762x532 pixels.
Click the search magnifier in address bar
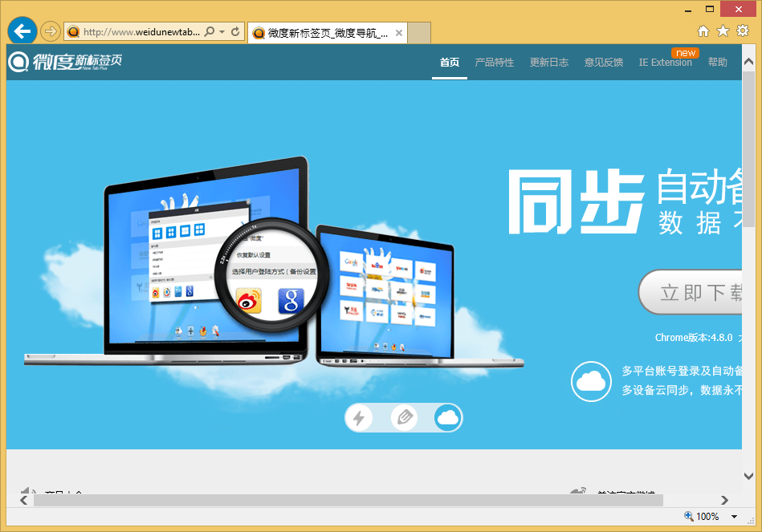tap(210, 31)
